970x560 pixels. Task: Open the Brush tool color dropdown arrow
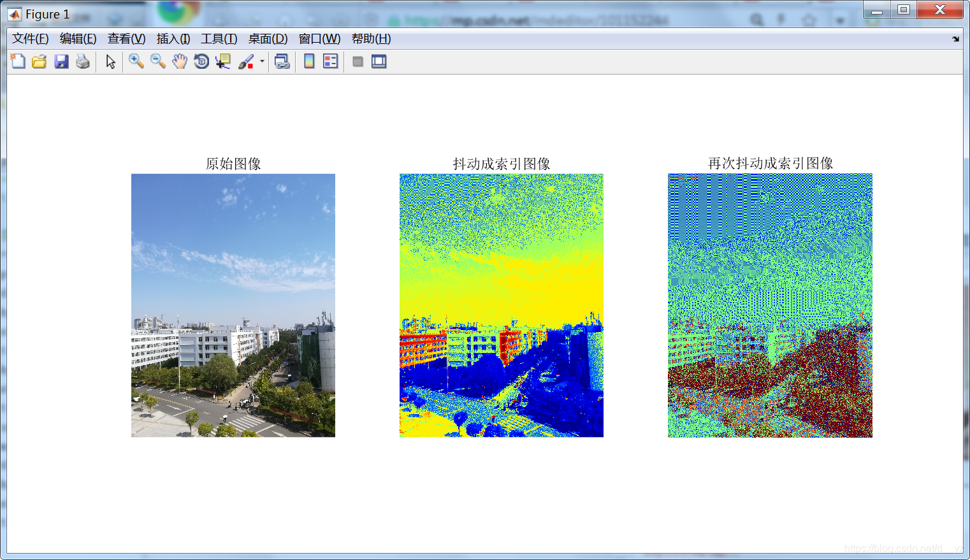pyautogui.click(x=262, y=62)
